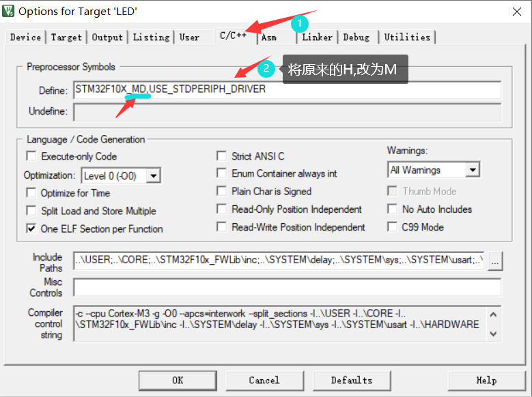The height and width of the screenshot is (397, 532).
Task: Enable C99 Mode
Action: tap(393, 227)
